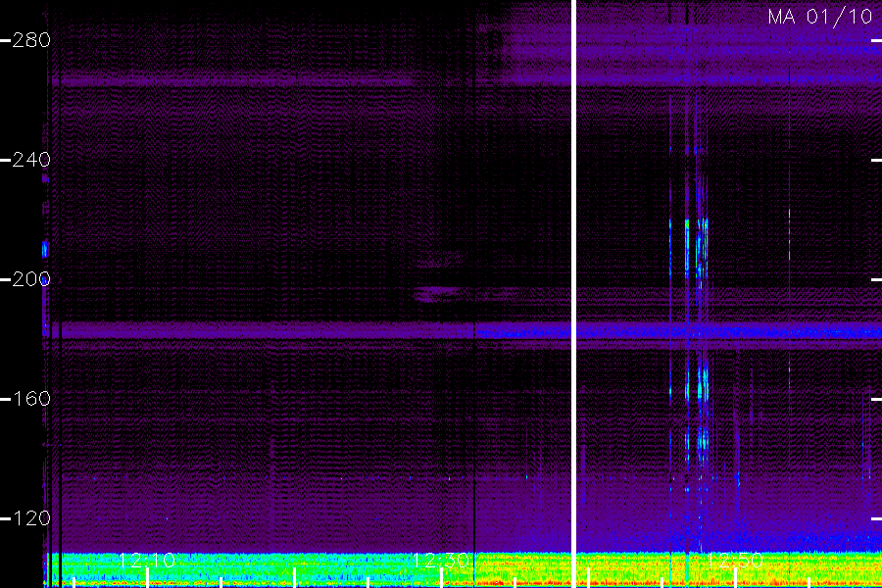This screenshot has height=588, width=882.
Task: Click the white vertical cursor line
Action: 573,294
